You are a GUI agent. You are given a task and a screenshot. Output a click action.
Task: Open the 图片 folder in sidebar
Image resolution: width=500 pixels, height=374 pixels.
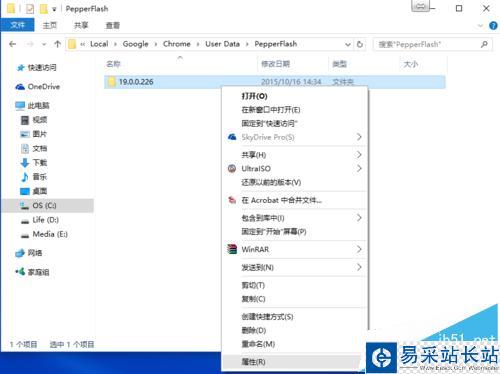pyautogui.click(x=34, y=134)
